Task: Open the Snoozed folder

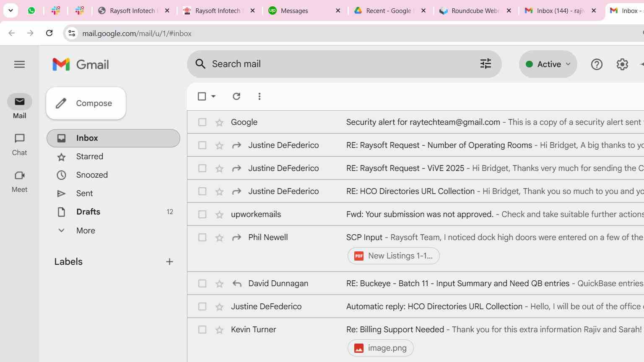Action: pyautogui.click(x=113, y=175)
